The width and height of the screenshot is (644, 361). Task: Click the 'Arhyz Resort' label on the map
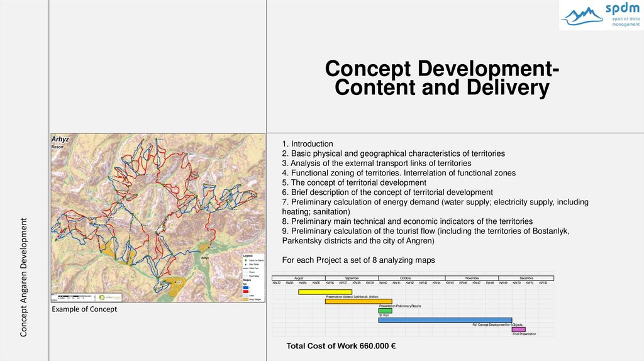pos(60,142)
